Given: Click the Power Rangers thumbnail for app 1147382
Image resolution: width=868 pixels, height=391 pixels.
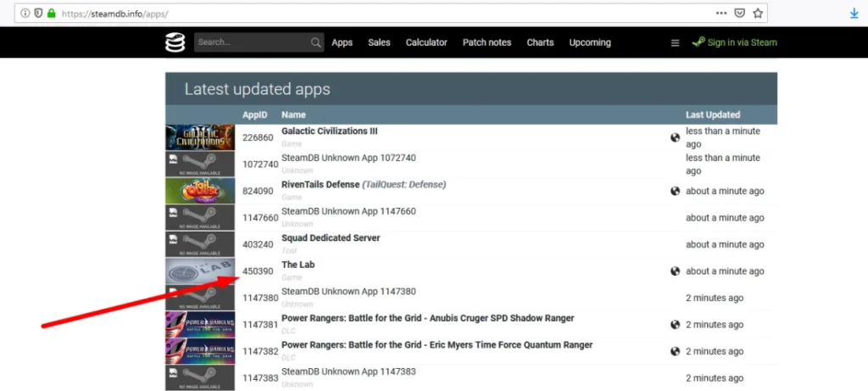Looking at the screenshot, I should coord(200,351).
